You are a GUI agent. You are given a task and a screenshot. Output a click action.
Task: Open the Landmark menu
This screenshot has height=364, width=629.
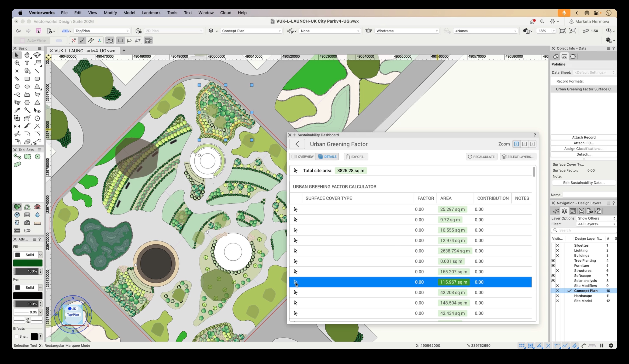[151, 13]
